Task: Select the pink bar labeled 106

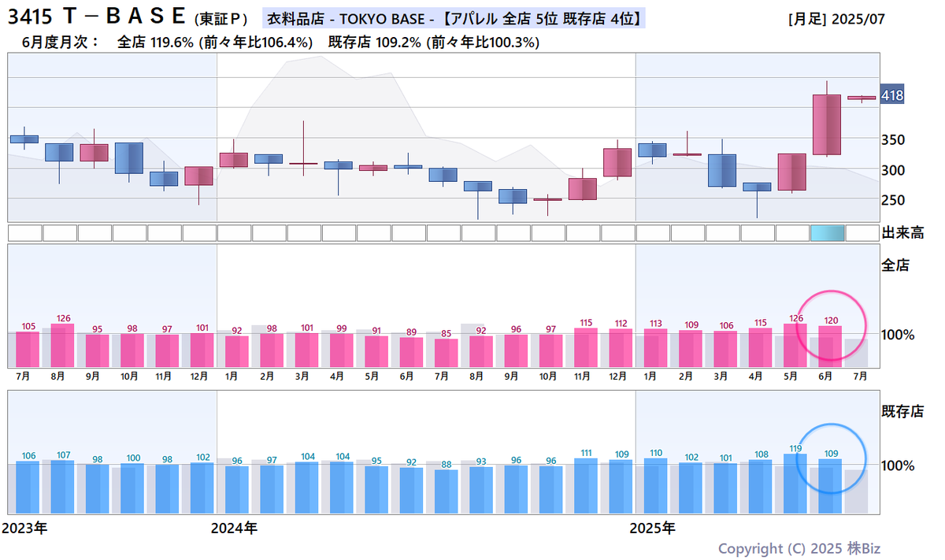Action: tap(725, 349)
